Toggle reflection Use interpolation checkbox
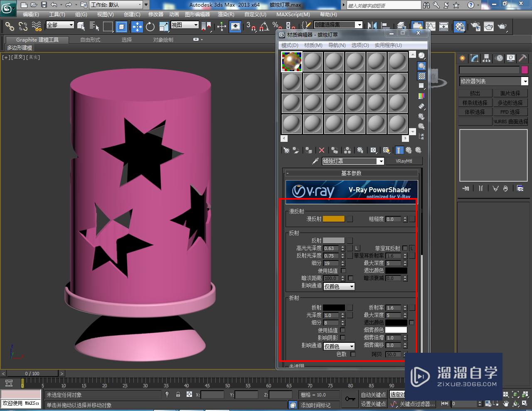 click(343, 271)
